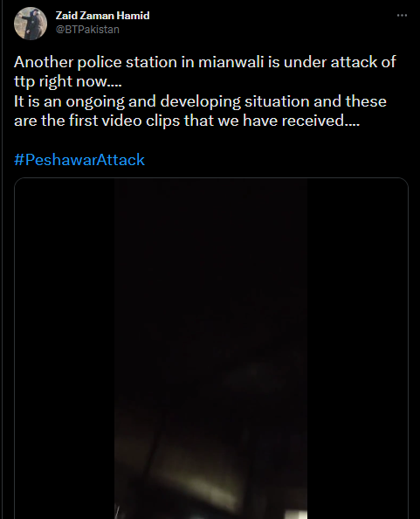
Task: Click the empty header area beside @BTPakistan
Action: [x=258, y=30]
